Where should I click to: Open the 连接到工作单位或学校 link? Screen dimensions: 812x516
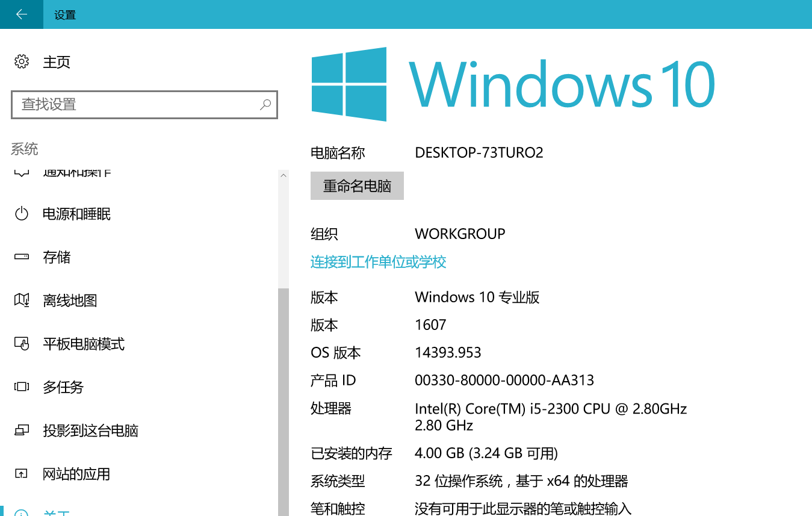pyautogui.click(x=377, y=262)
